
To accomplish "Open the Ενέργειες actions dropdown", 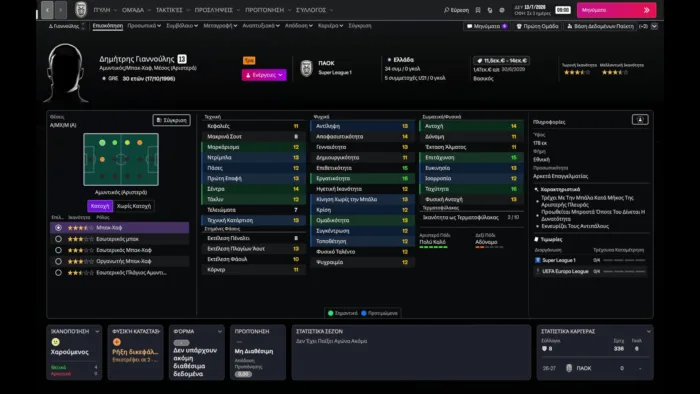I will (x=264, y=75).
